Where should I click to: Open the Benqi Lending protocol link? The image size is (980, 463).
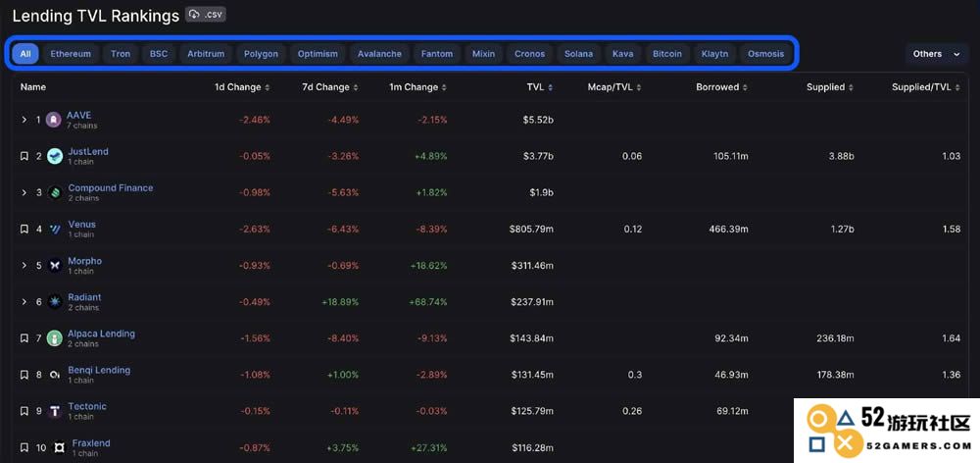[x=99, y=370]
